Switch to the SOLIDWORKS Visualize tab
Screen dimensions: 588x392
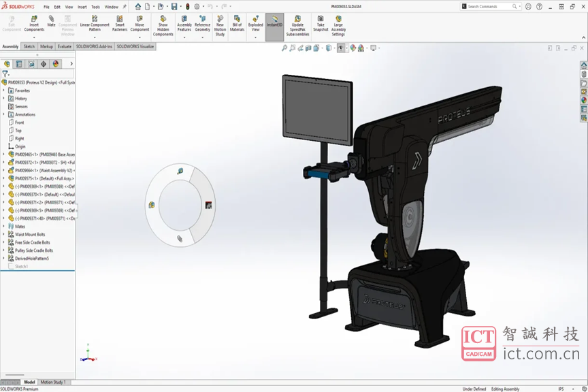pos(135,46)
